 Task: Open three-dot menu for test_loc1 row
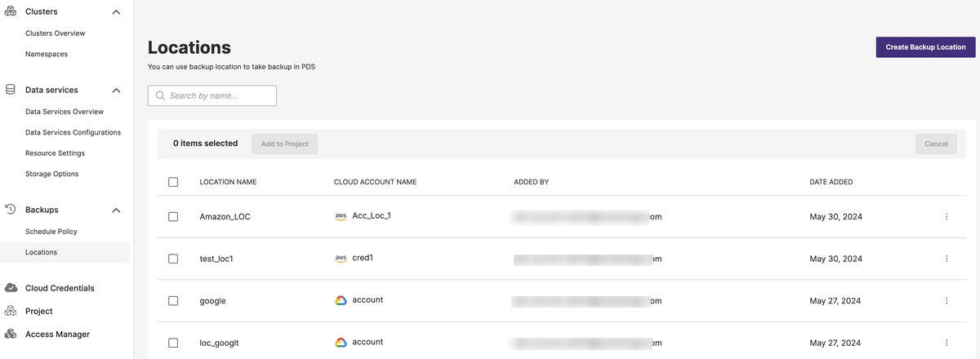coord(947,259)
